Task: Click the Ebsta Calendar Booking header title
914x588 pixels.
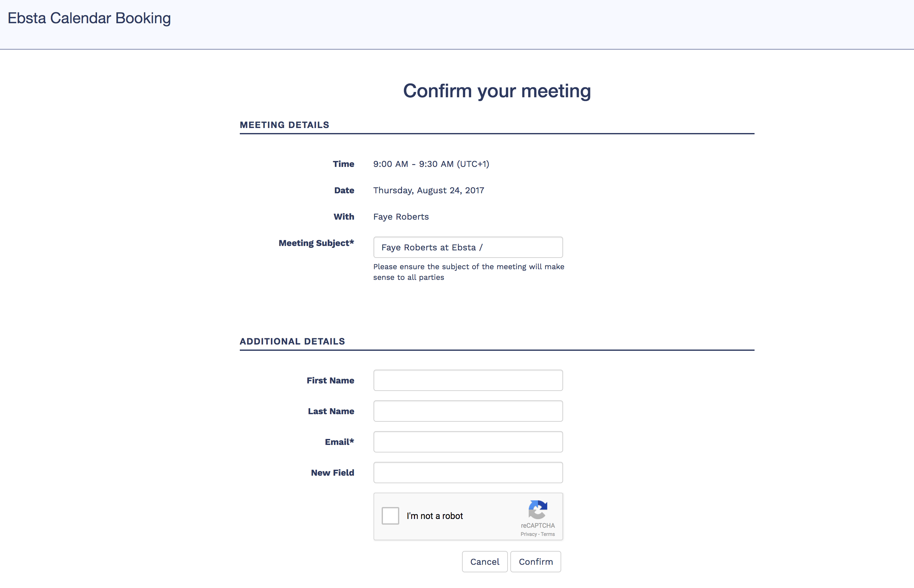Action: pos(89,18)
